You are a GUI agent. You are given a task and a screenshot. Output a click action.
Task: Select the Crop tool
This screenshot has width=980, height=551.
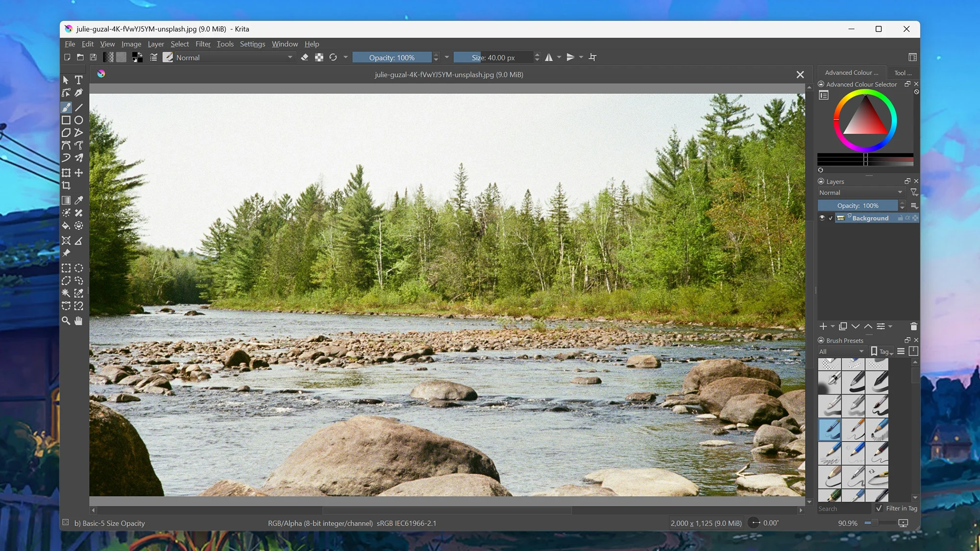pyautogui.click(x=66, y=185)
